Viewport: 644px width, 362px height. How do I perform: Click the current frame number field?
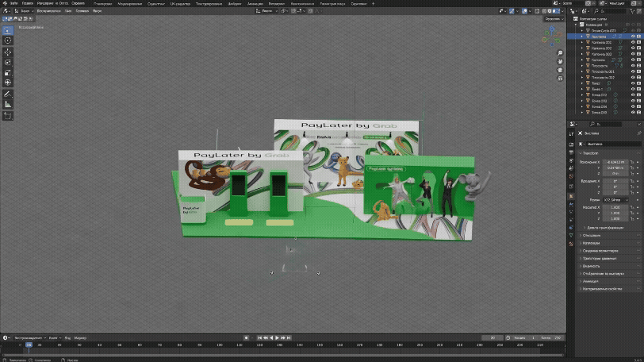[x=493, y=337]
